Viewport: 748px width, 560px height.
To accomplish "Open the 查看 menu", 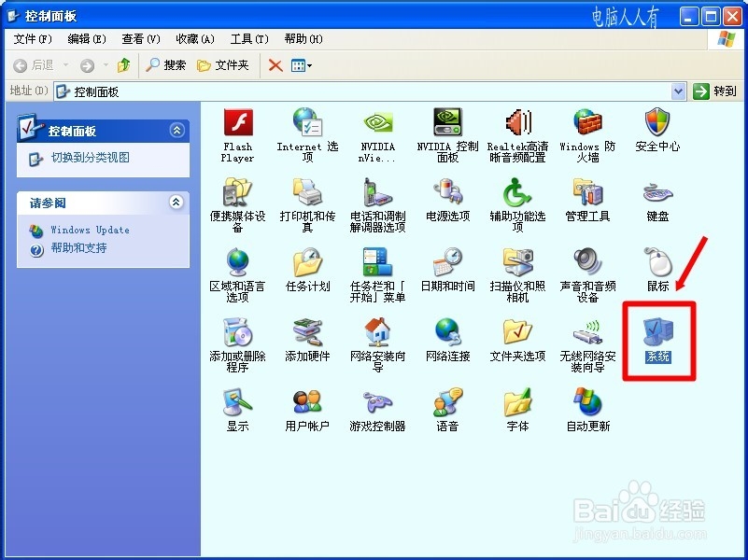I will (x=140, y=38).
